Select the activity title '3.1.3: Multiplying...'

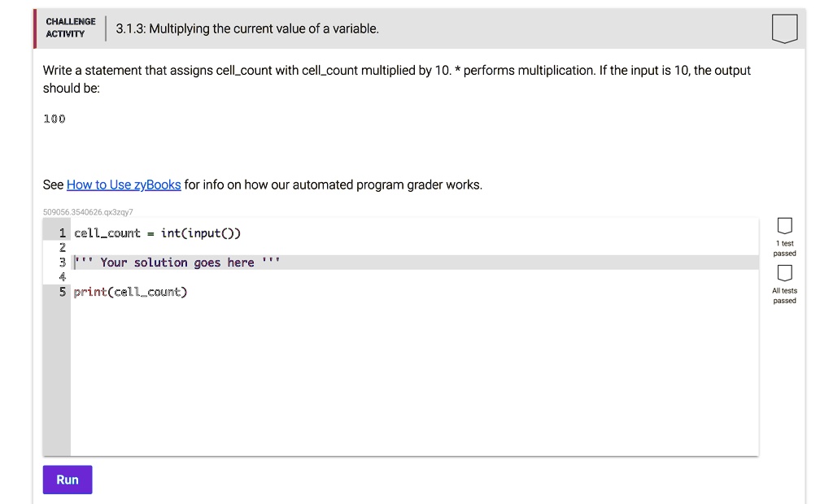click(245, 28)
